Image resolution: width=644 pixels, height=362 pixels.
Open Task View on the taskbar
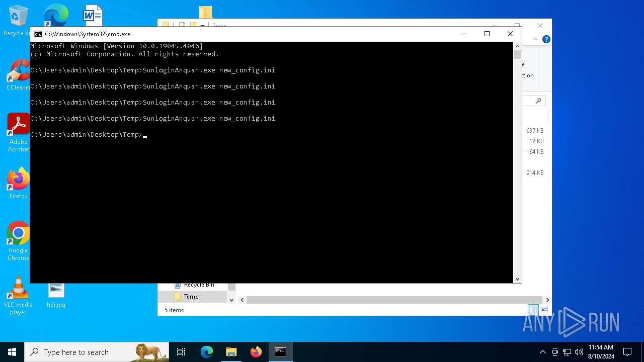pos(181,352)
